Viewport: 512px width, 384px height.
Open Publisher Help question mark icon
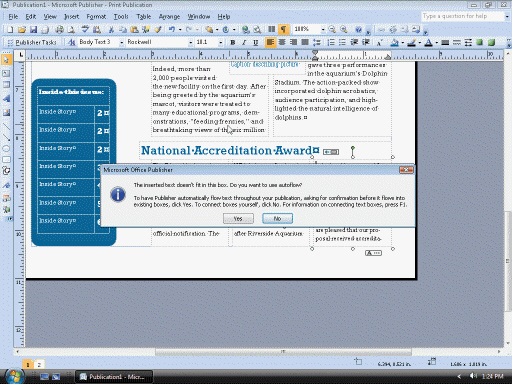(358, 30)
